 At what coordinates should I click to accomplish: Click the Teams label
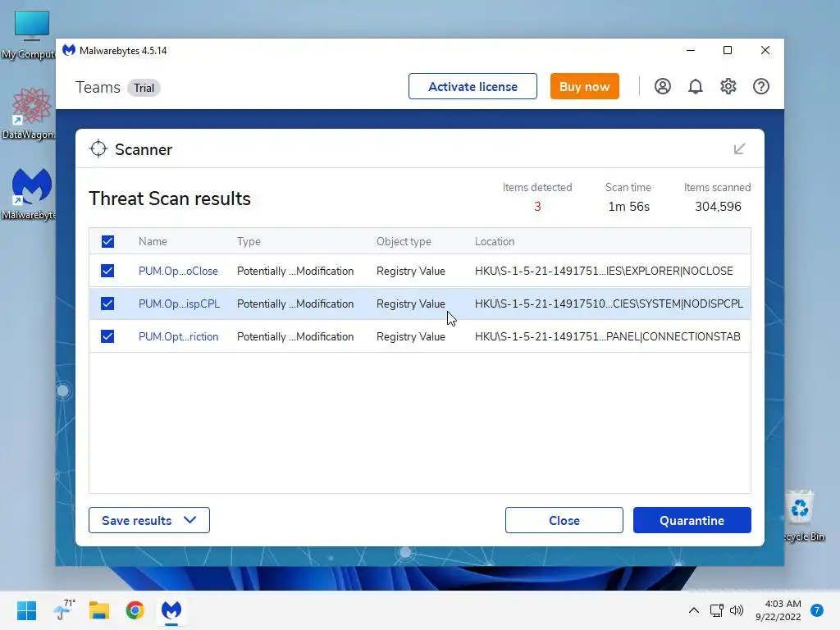coord(98,87)
